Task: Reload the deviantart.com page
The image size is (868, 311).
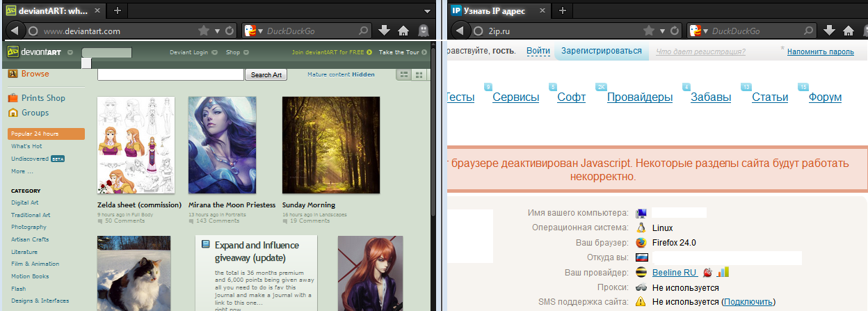Action: [x=230, y=31]
